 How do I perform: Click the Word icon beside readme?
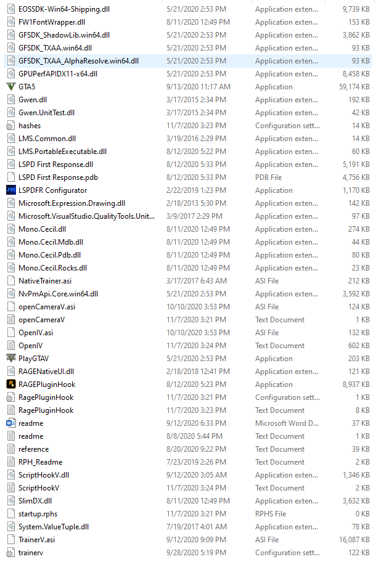pyautogui.click(x=11, y=423)
